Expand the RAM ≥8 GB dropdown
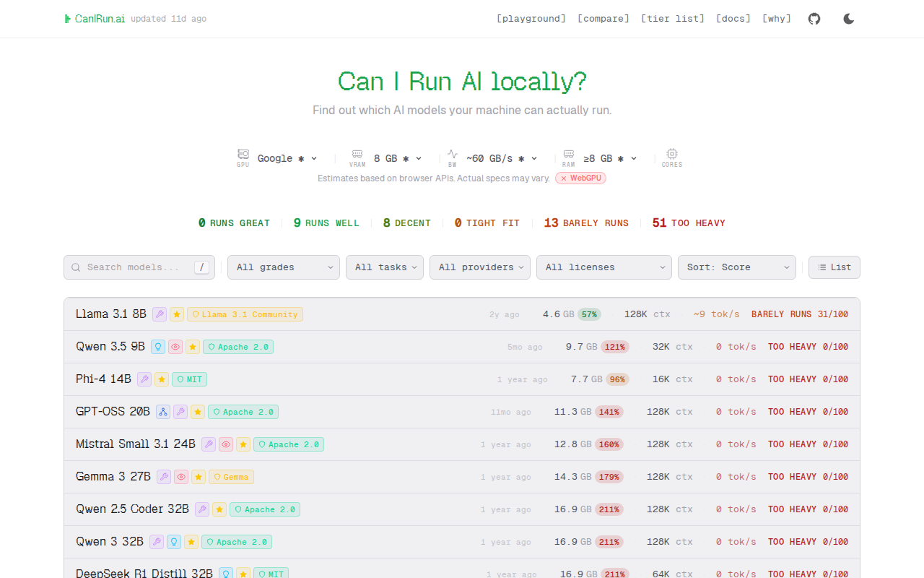Screen dimensions: 924x578 611,158
